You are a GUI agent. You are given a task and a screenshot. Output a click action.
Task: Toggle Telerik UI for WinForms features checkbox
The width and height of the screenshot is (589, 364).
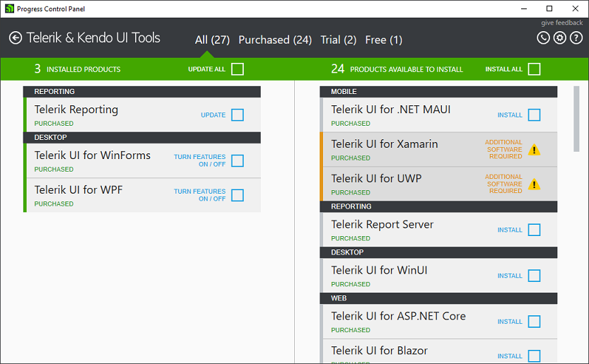tap(238, 161)
